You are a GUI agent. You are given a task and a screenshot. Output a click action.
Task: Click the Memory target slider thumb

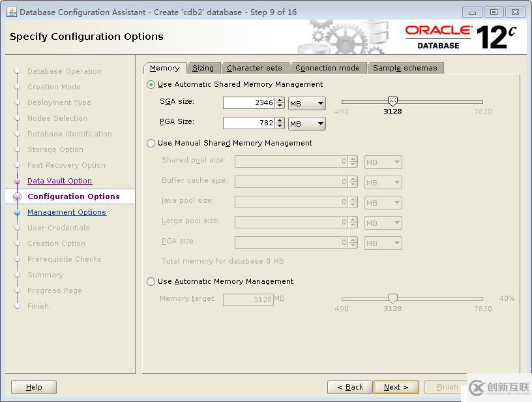pyautogui.click(x=392, y=298)
